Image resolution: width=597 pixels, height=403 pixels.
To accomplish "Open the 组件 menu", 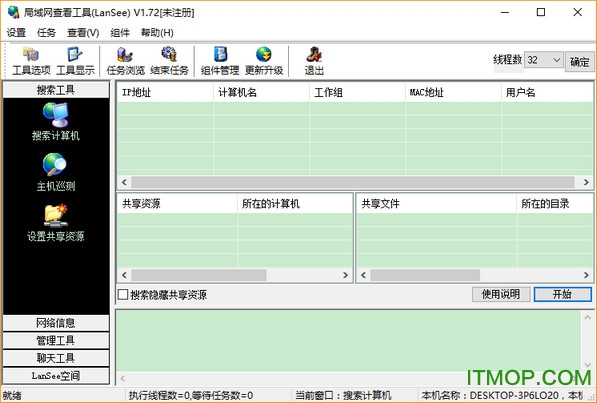I will pos(120,33).
